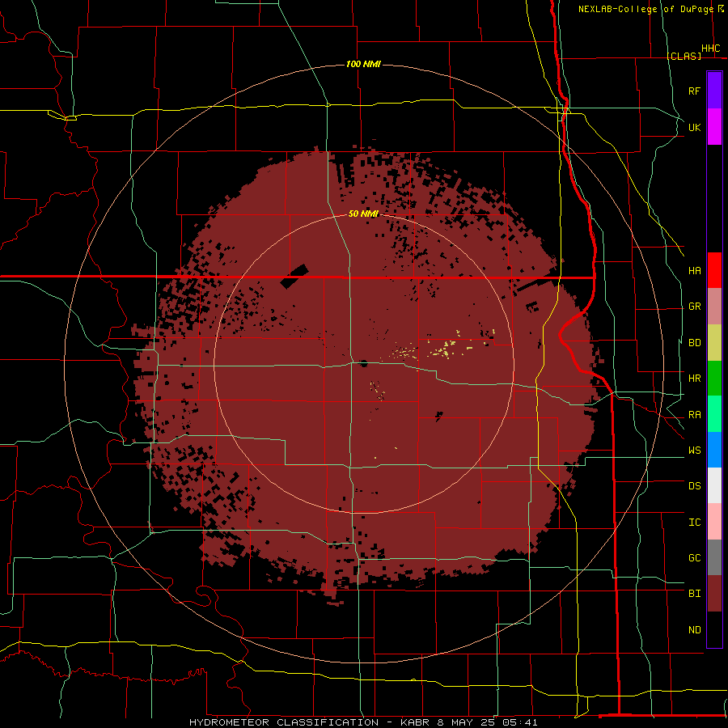728x728 pixels.
Task: Click the DS legend label
Action: point(694,486)
